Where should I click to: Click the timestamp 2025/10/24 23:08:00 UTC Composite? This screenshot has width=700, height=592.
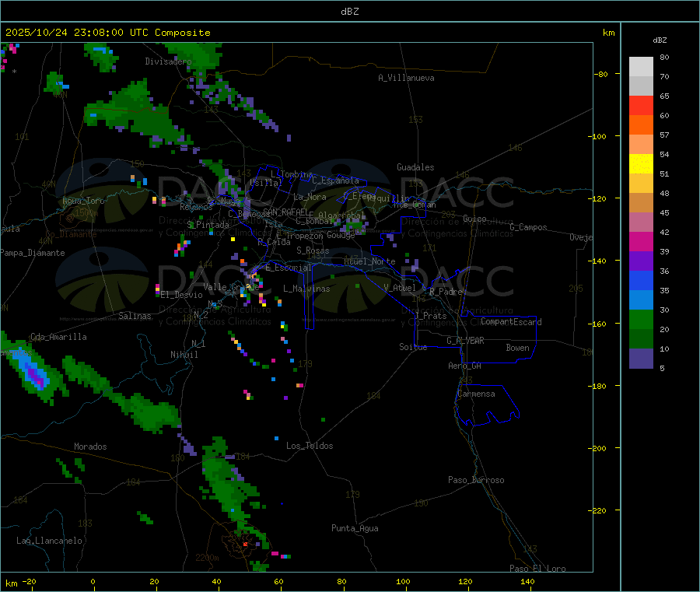tap(107, 33)
